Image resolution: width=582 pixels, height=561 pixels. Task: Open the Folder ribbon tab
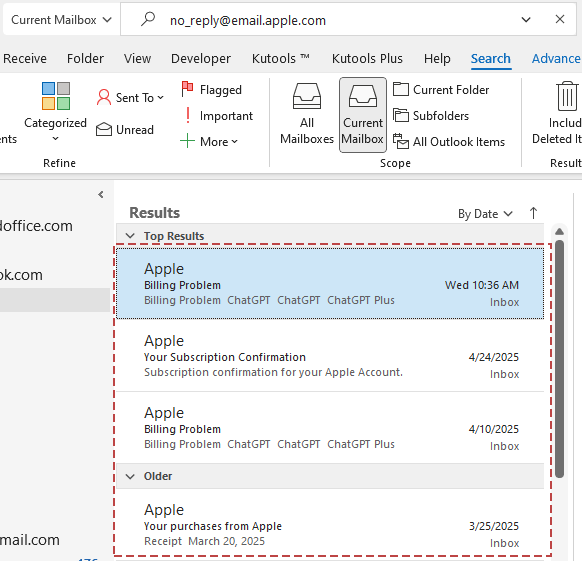pos(85,59)
